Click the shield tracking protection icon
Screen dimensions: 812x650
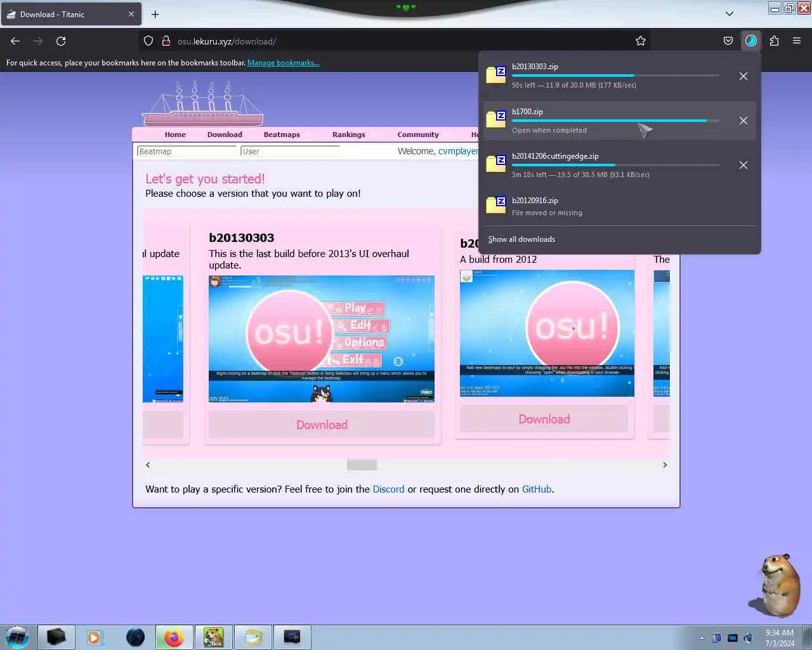click(148, 41)
